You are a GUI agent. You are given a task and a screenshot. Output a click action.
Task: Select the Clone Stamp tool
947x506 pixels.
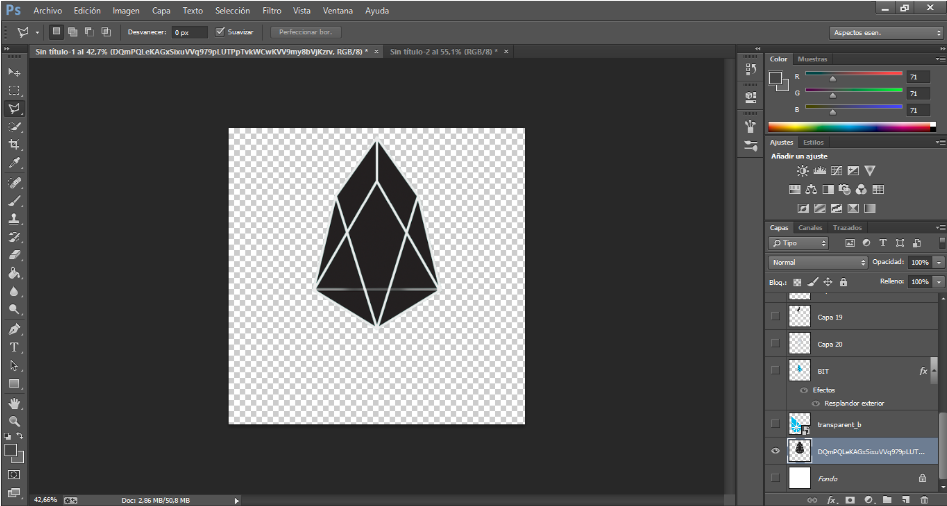[14, 219]
